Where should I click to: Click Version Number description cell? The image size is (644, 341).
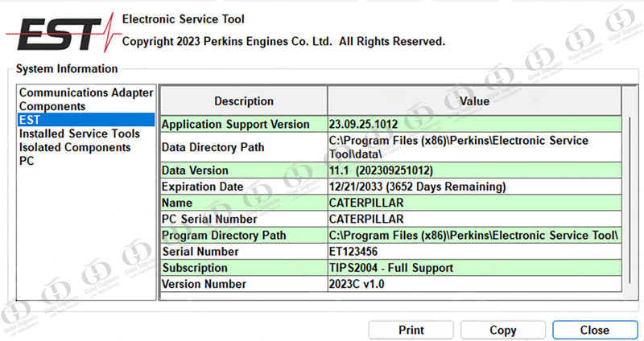click(x=244, y=284)
